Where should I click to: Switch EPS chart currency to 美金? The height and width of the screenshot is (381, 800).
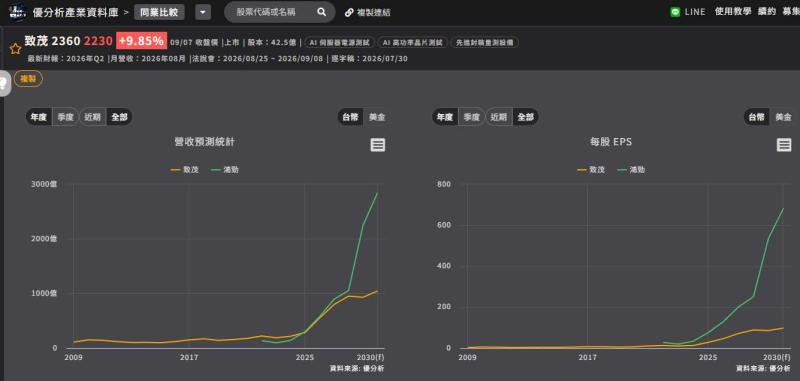click(783, 117)
